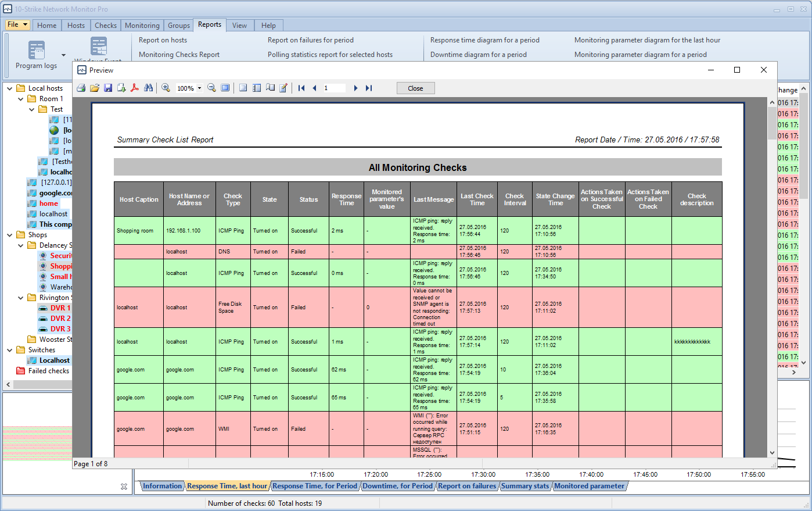Switch to Downtime, for Period tab
The image size is (812, 511).
(398, 486)
